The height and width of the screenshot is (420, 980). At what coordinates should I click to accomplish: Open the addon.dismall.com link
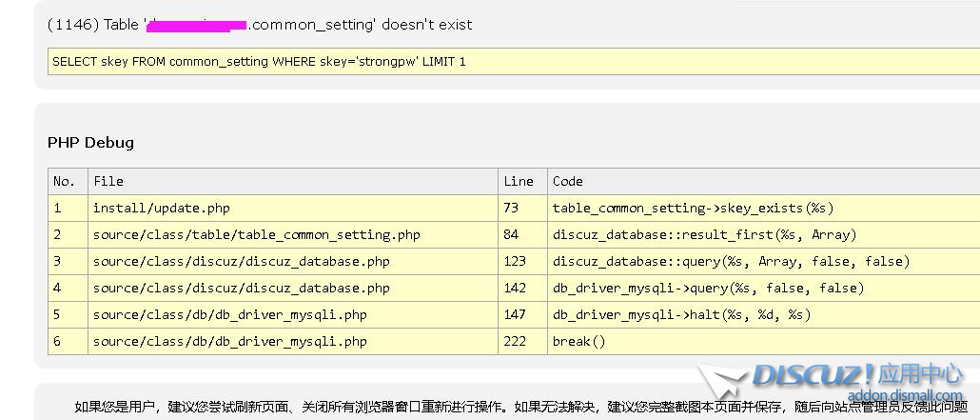(904, 395)
